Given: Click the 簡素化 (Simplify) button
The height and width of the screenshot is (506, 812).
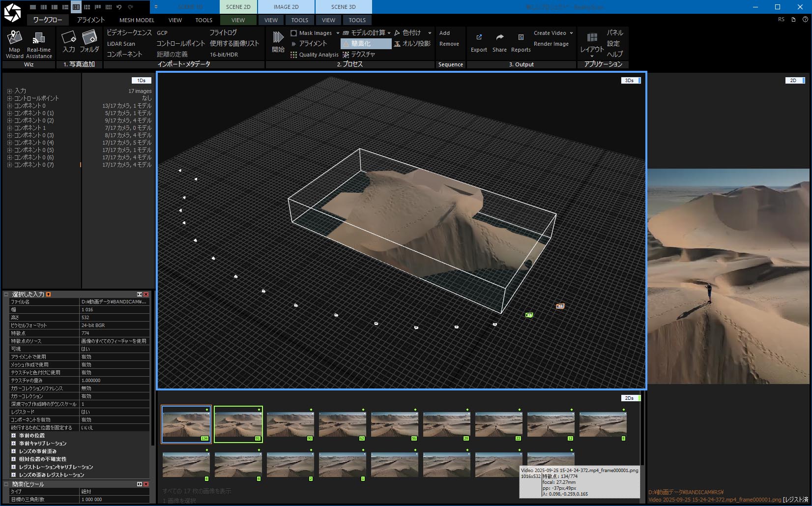Looking at the screenshot, I should tap(366, 44).
